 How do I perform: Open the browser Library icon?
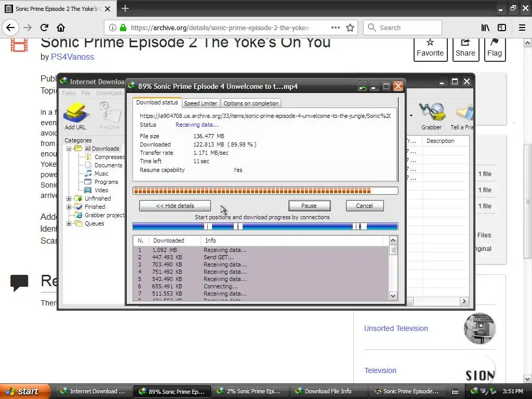[485, 28]
